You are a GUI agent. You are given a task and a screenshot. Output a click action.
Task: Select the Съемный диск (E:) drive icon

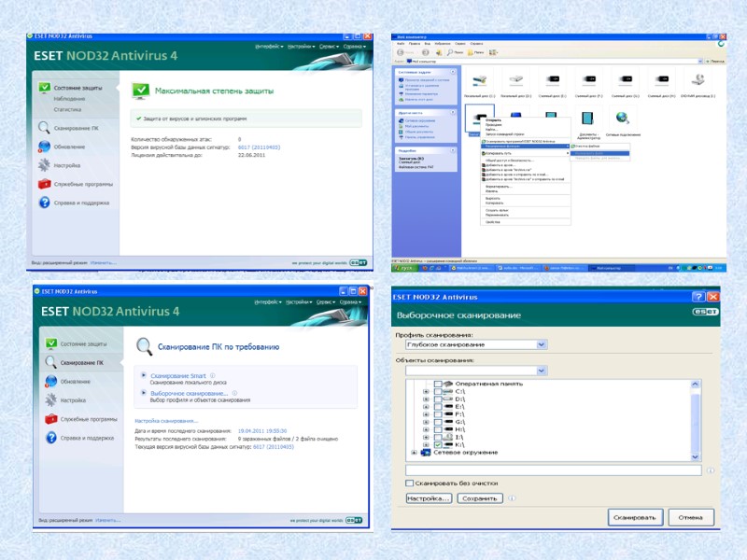553,79
